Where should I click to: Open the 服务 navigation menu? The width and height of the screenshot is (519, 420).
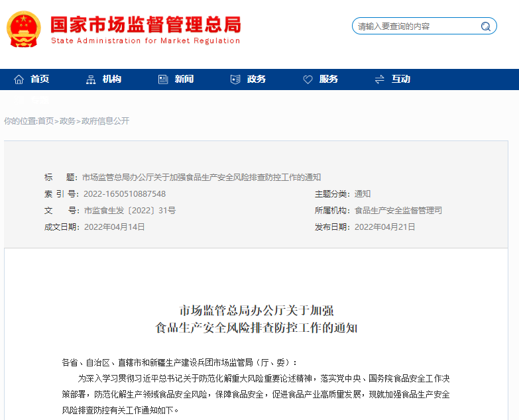pos(329,79)
